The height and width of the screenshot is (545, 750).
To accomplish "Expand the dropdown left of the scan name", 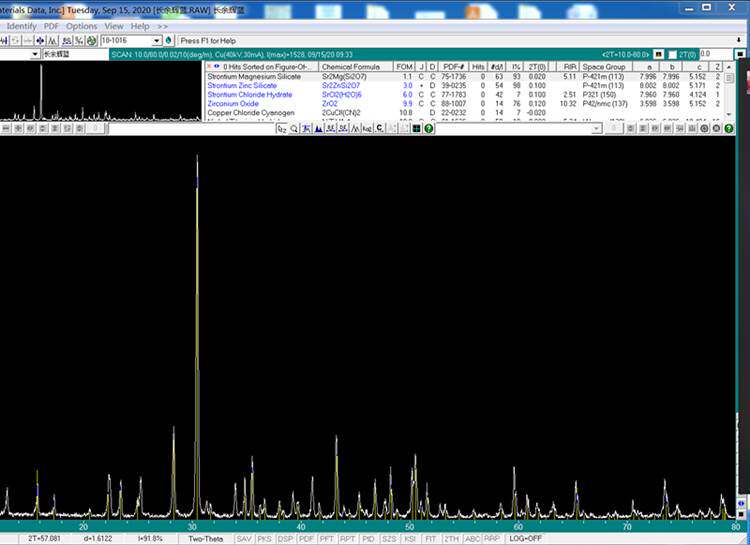I will 35,54.
